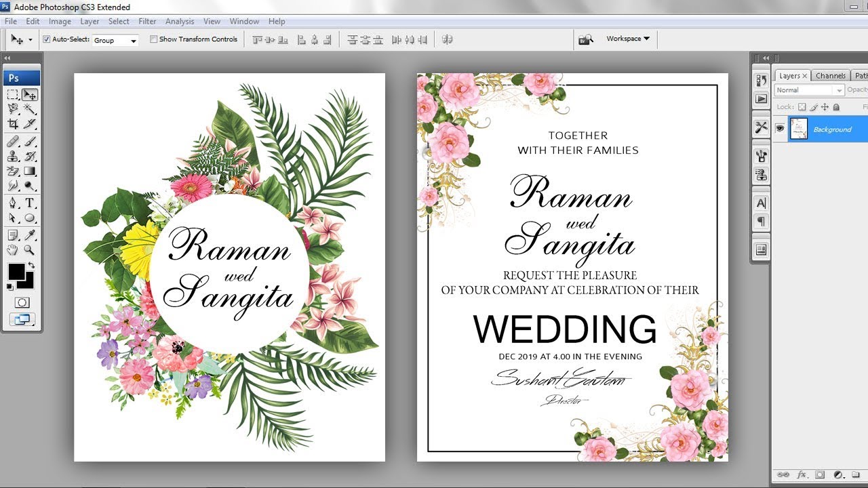Select the Brush tool
Image resolution: width=868 pixels, height=488 pixels.
click(30, 142)
